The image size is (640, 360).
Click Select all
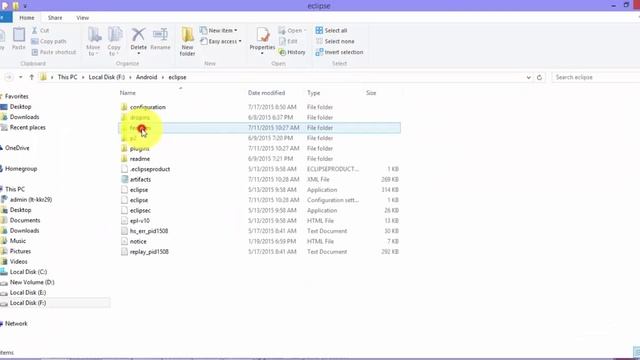tap(331, 31)
